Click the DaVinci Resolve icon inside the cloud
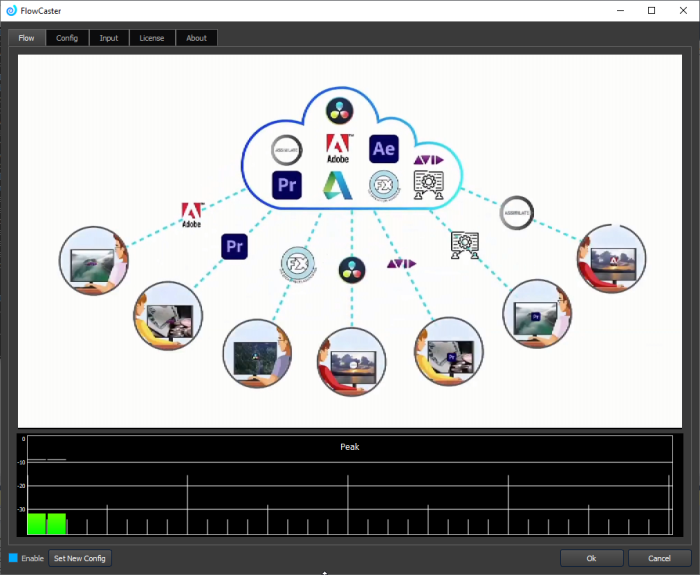This screenshot has height=575, width=700. click(x=339, y=111)
